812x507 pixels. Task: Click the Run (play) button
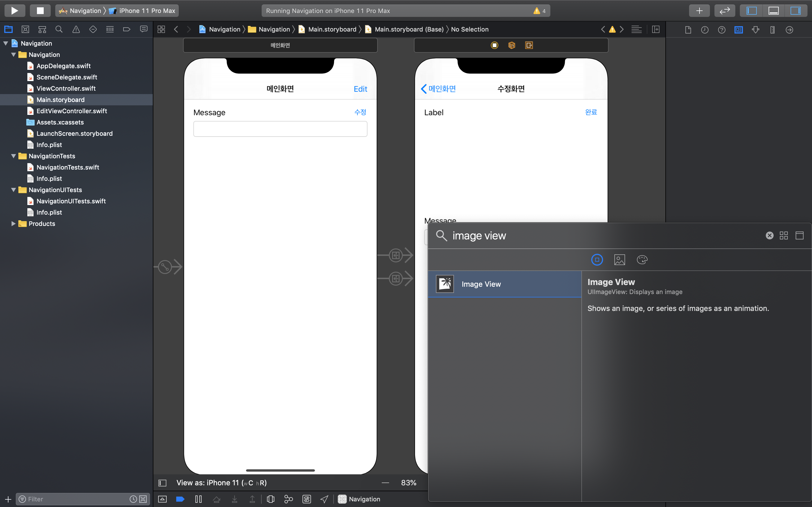[x=14, y=11]
